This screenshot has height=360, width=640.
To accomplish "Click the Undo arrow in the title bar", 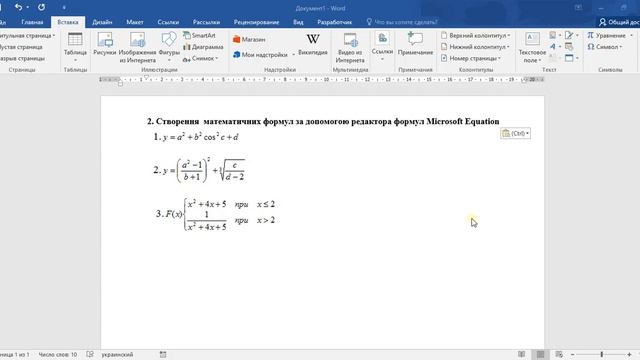I will pos(18,7).
